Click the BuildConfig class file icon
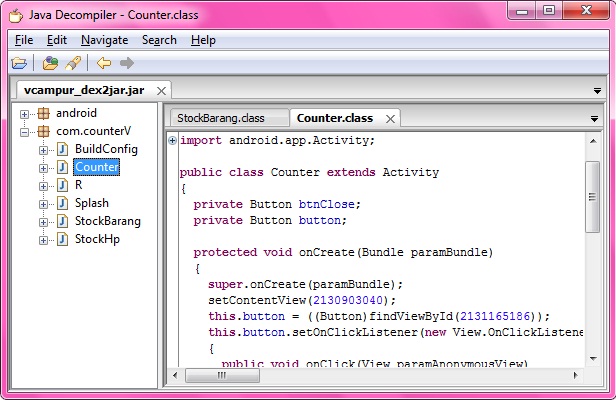The width and height of the screenshot is (616, 400). click(63, 149)
